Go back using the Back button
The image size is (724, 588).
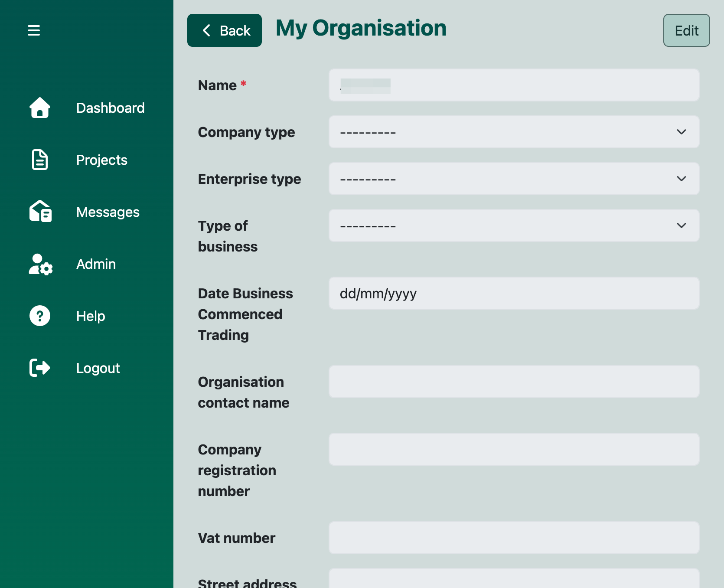pos(225,30)
